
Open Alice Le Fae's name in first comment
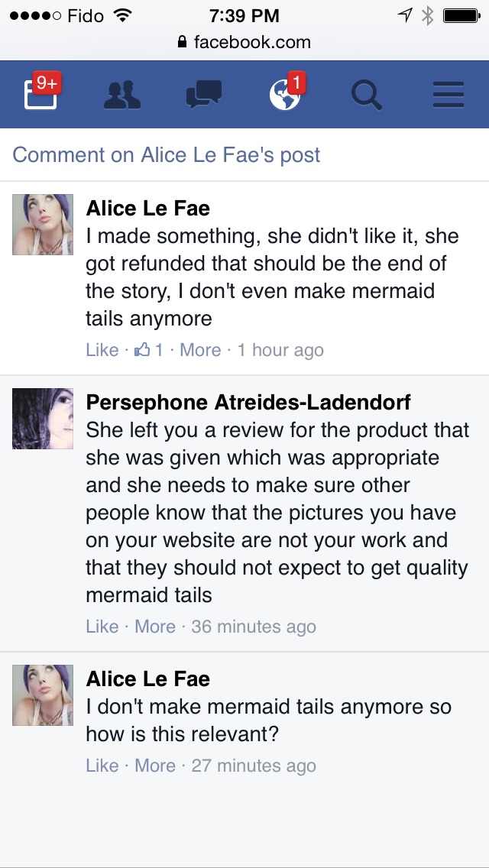coord(148,208)
